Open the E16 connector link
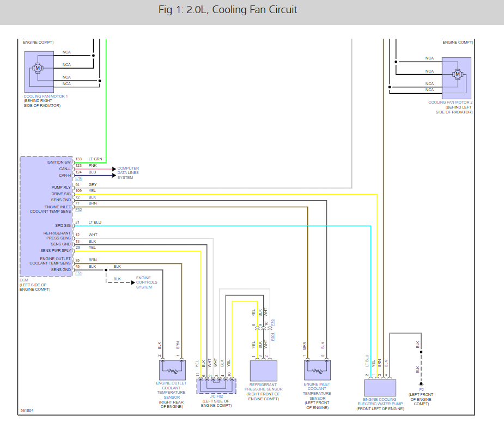The height and width of the screenshot is (433, 504). pyautogui.click(x=79, y=178)
